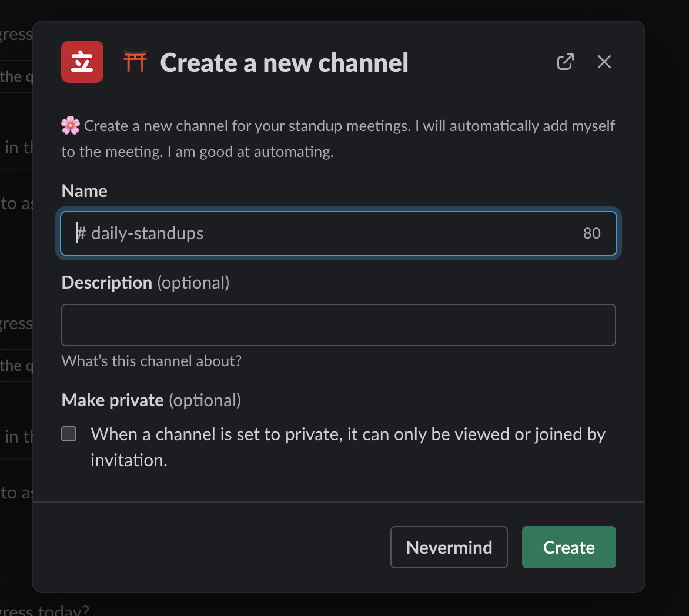Click the Name field label
The image size is (689, 616).
pos(84,190)
